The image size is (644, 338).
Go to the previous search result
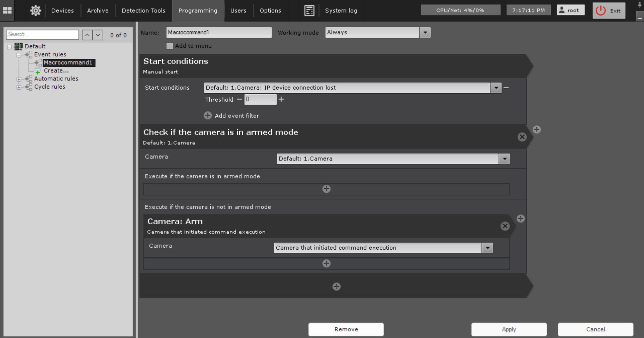pyautogui.click(x=87, y=35)
